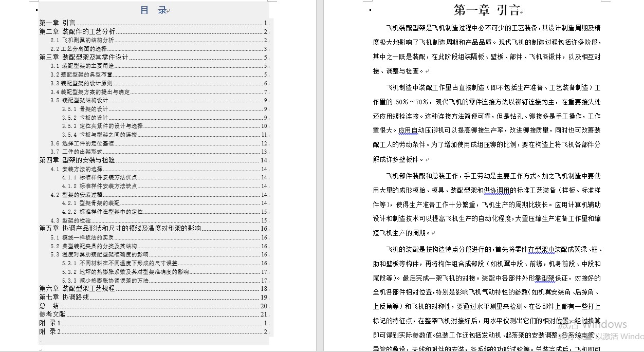Open TOC entry 参考文献
The width and height of the screenshot is (644, 352).
154,314
